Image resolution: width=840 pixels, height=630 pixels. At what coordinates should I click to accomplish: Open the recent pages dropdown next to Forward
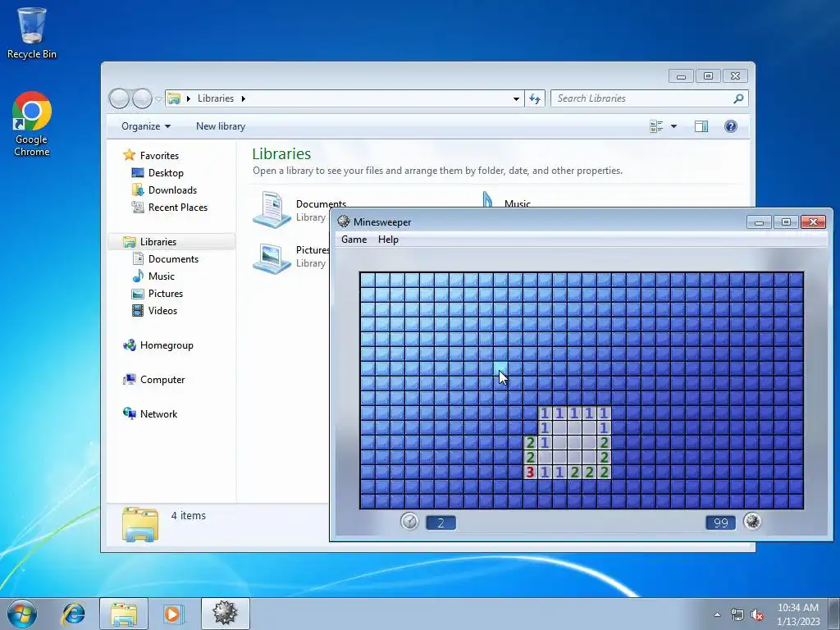[158, 99]
